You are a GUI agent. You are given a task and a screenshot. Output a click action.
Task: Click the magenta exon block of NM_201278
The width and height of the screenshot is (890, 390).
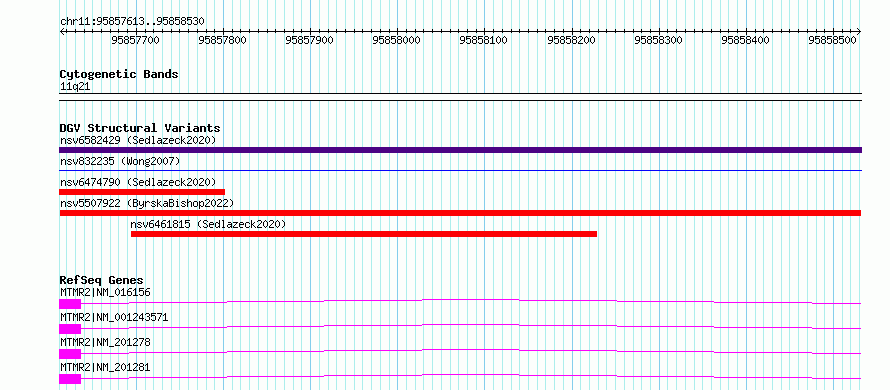coord(70,354)
